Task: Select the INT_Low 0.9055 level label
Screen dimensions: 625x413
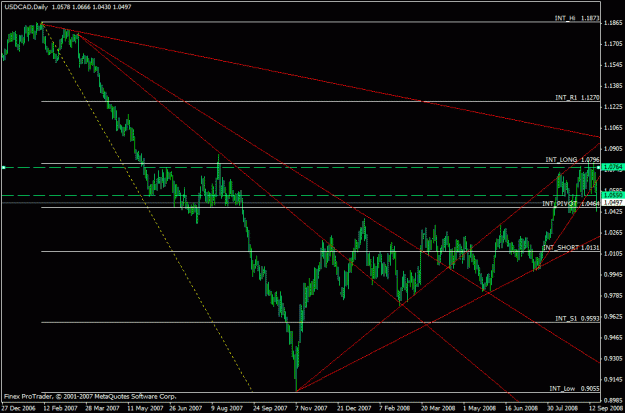Action: point(574,388)
